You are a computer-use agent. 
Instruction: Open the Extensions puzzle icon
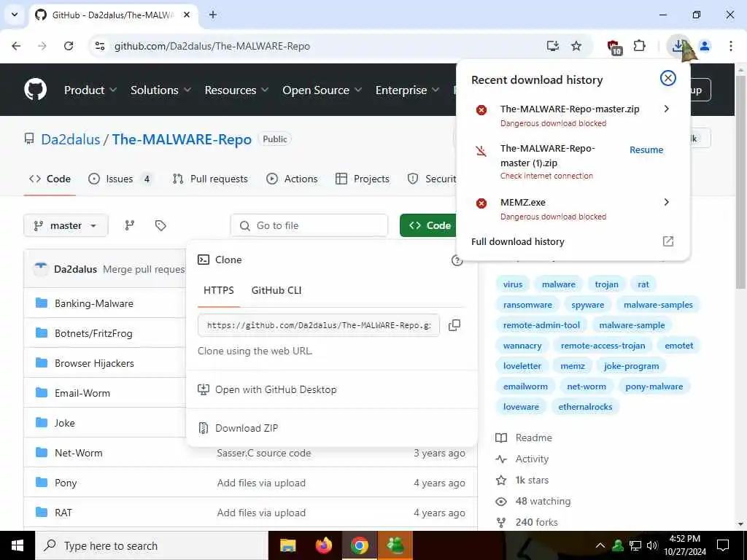coord(639,46)
